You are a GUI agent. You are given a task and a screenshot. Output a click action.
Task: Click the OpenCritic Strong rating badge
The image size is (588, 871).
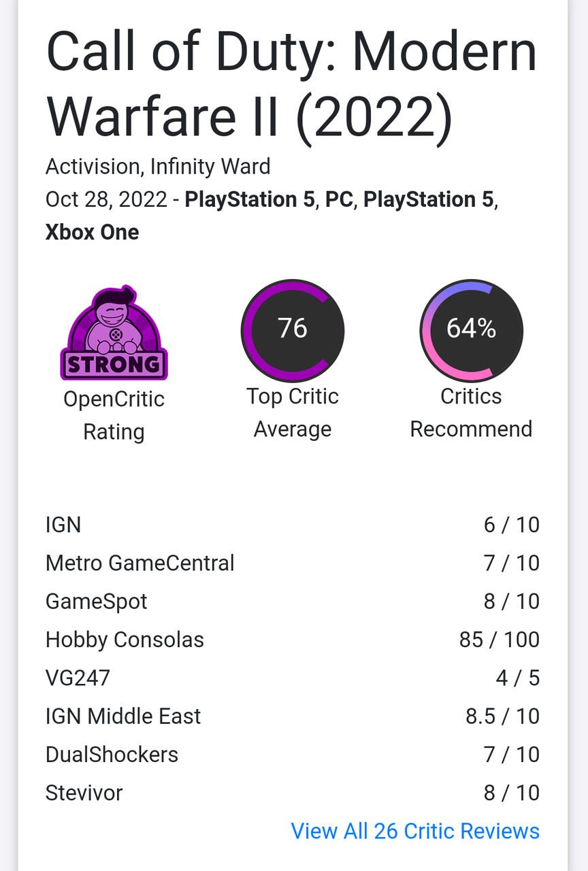pyautogui.click(x=114, y=333)
